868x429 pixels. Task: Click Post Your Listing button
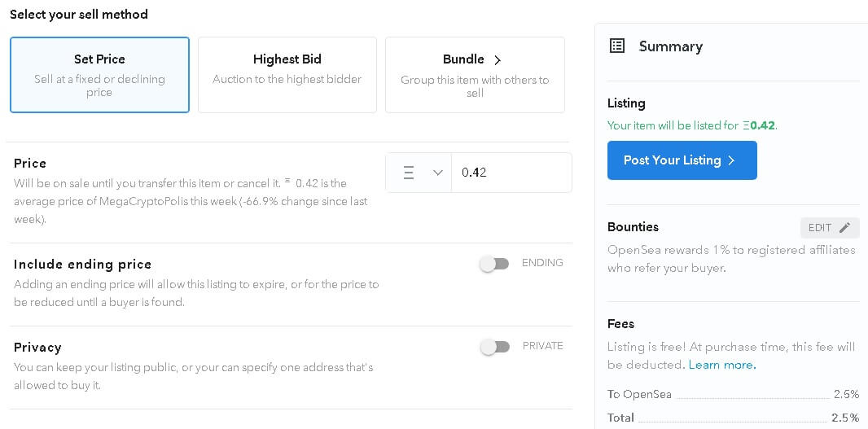(x=682, y=160)
